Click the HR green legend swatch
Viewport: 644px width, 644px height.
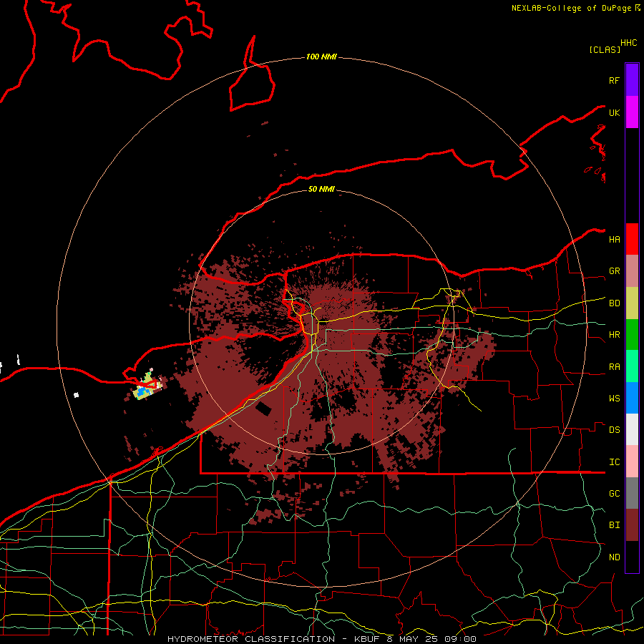click(632, 334)
